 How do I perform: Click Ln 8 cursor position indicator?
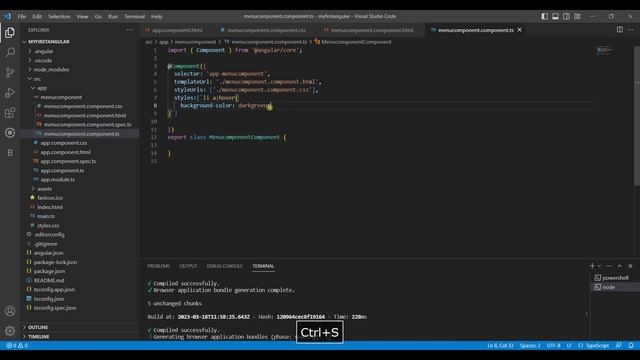click(x=500, y=345)
